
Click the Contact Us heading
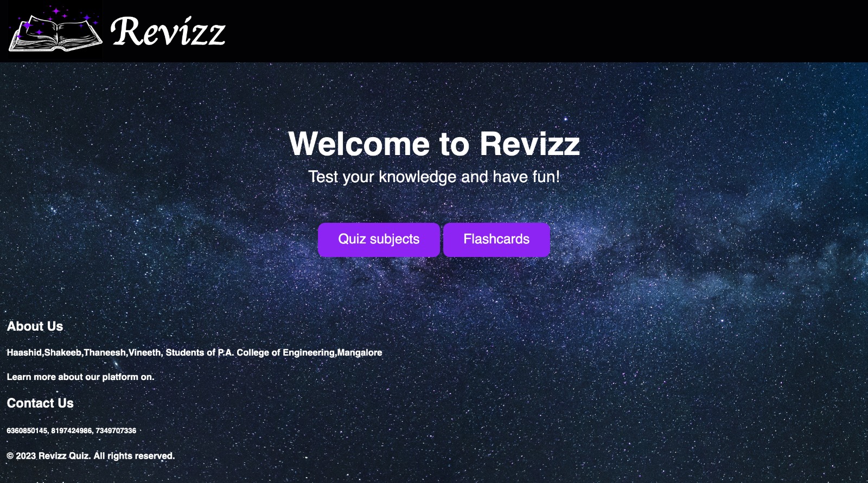pyautogui.click(x=40, y=403)
